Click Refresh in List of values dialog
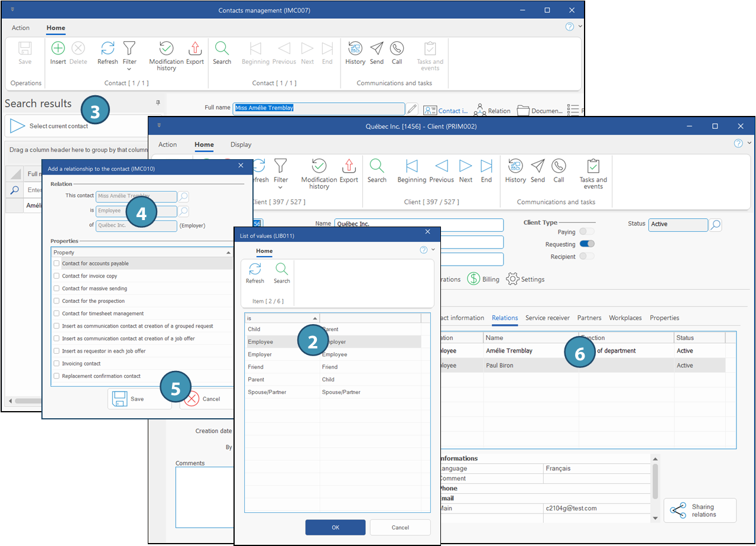The image size is (756, 546). click(x=255, y=270)
